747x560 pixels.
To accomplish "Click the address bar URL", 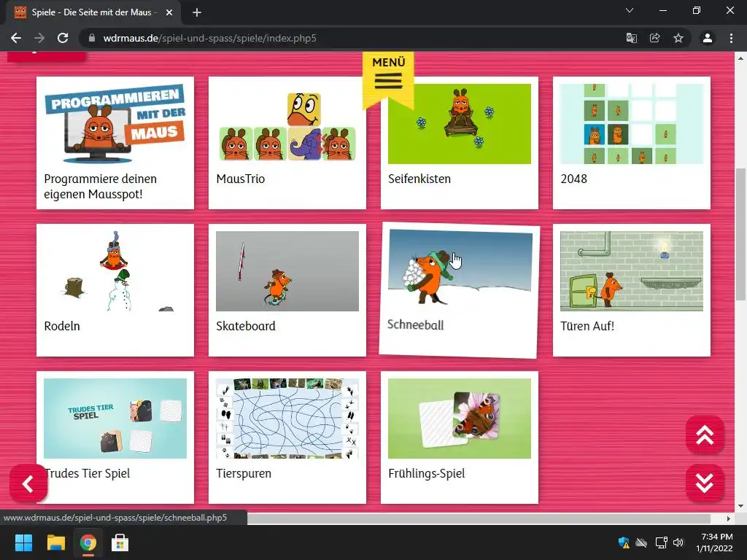I will coord(209,38).
